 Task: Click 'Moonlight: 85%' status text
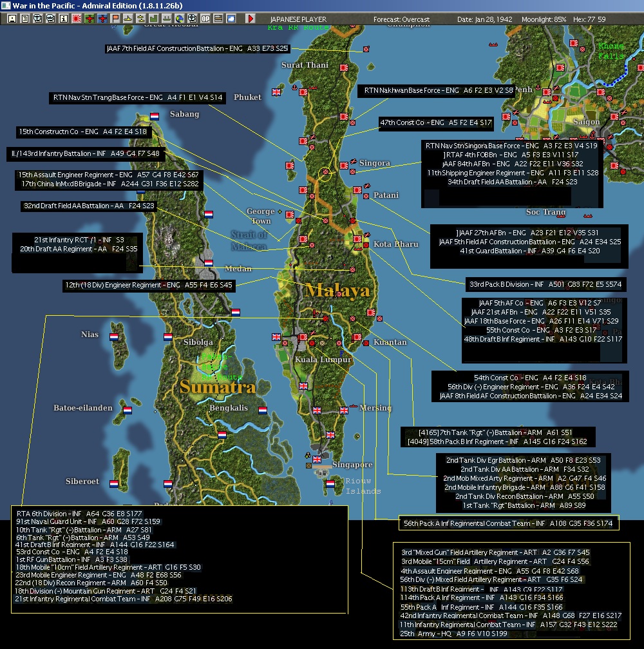[544, 19]
